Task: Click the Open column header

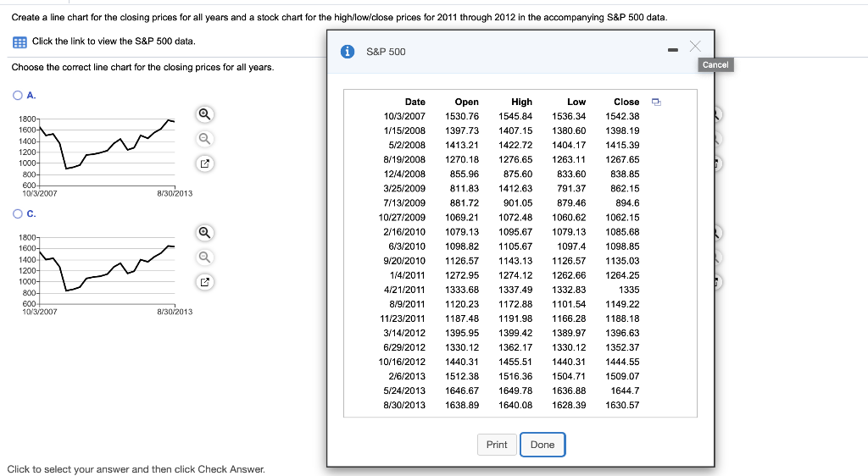Action: coord(467,102)
